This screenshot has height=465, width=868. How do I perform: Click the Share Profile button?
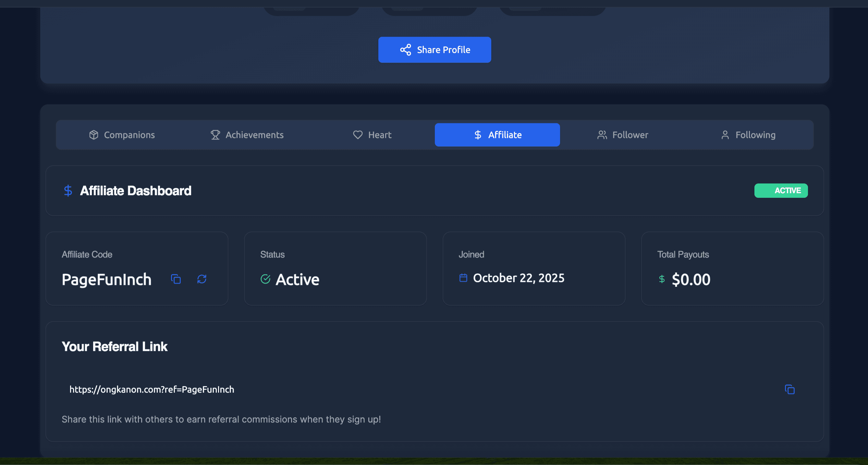(x=435, y=50)
